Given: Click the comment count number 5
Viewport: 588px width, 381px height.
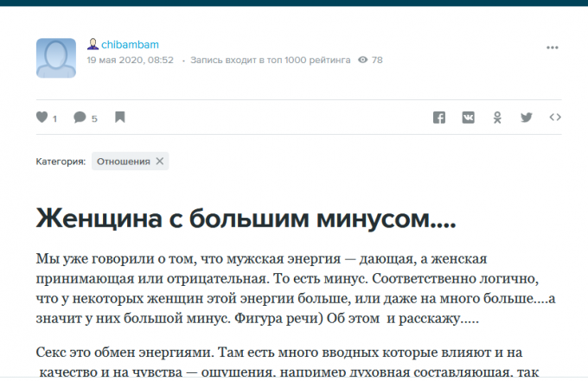Looking at the screenshot, I should (x=94, y=118).
